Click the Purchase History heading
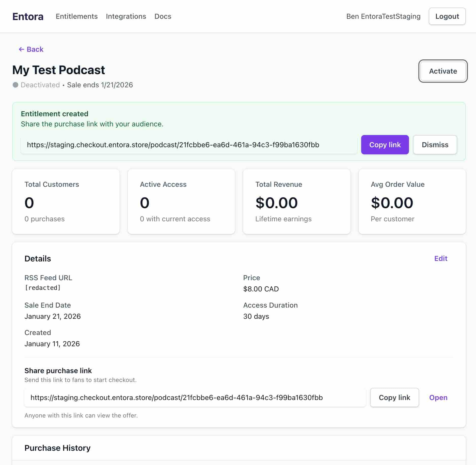The image size is (476, 465). (x=57, y=448)
